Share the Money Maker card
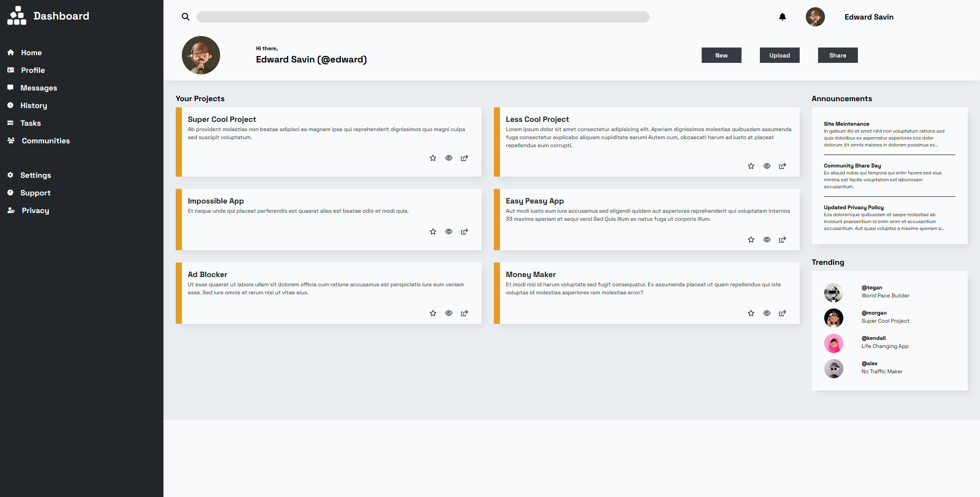Viewport: 980px width, 497px height. click(x=782, y=313)
